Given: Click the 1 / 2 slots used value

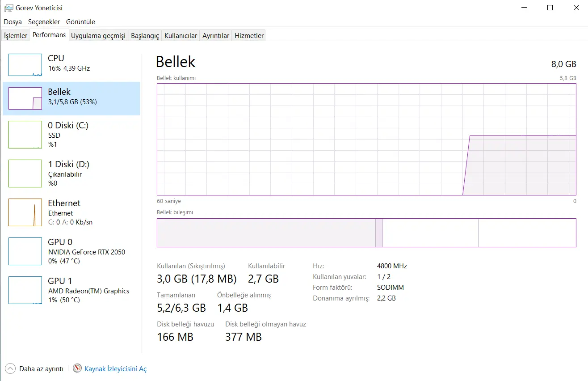Looking at the screenshot, I should coord(384,277).
